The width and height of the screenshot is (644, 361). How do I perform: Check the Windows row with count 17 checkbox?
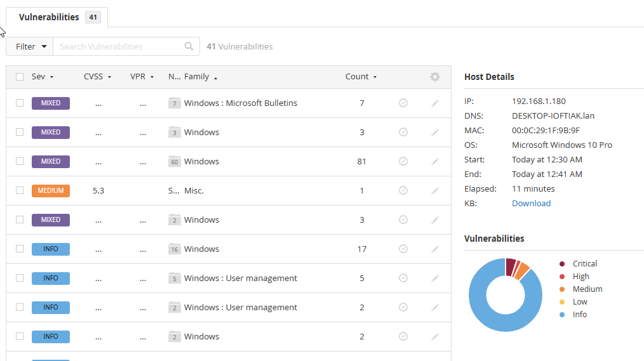pyautogui.click(x=20, y=248)
